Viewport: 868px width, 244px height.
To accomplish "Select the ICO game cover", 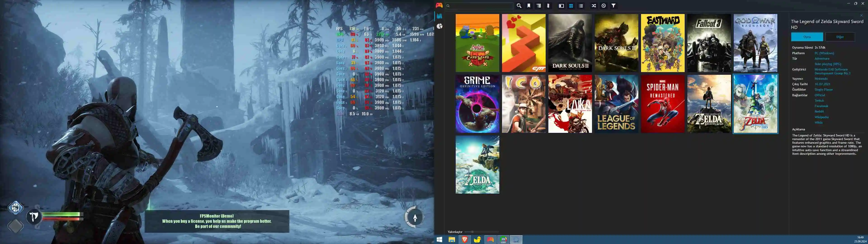I will [x=524, y=104].
